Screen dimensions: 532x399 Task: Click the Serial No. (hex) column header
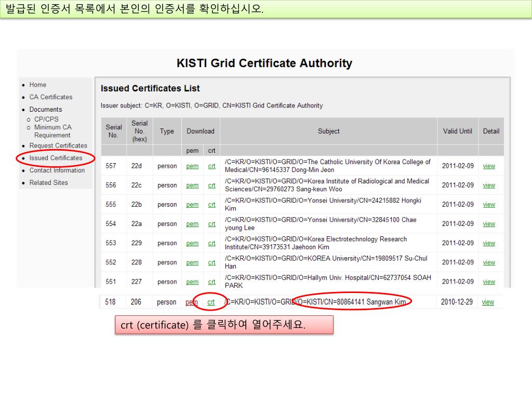pos(139,131)
